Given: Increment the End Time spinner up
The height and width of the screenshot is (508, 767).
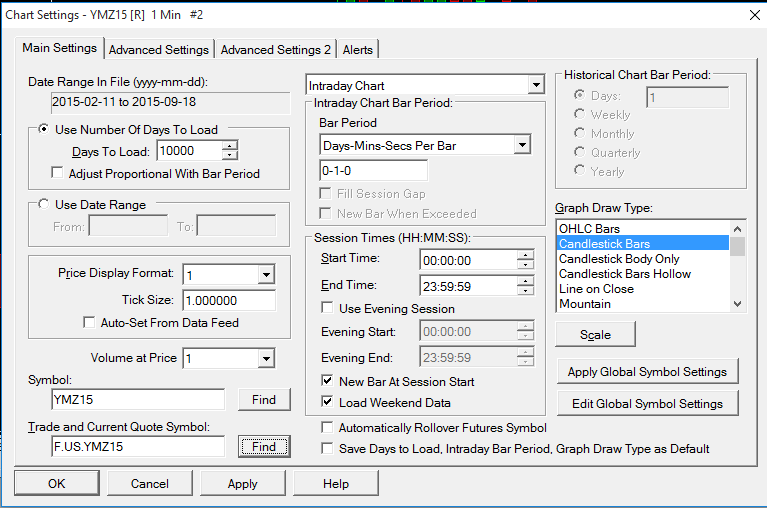Looking at the screenshot, I should [x=525, y=281].
